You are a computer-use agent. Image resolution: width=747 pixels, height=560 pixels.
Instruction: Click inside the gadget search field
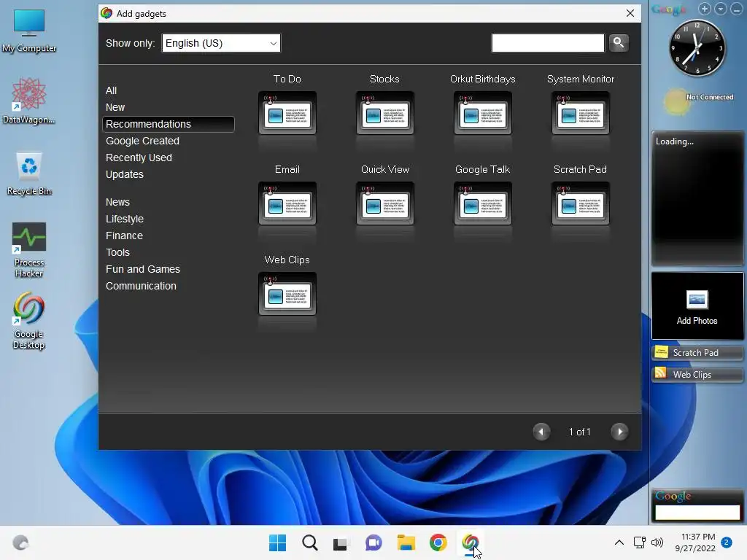pos(548,43)
